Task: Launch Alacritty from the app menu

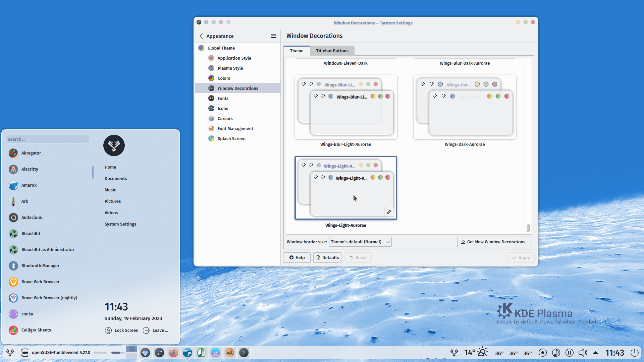Action: click(x=48, y=169)
